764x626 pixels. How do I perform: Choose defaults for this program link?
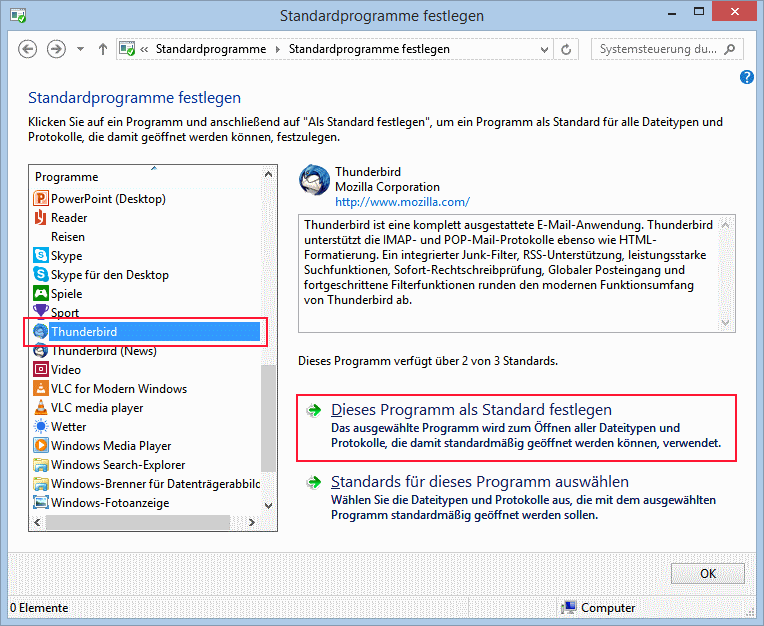(480, 482)
